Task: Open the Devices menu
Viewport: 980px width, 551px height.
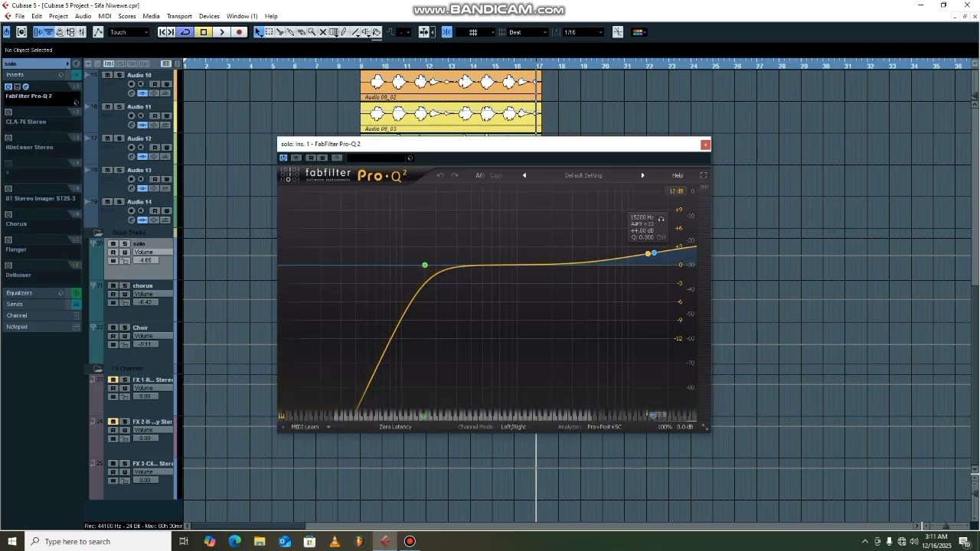Action: 209,16
